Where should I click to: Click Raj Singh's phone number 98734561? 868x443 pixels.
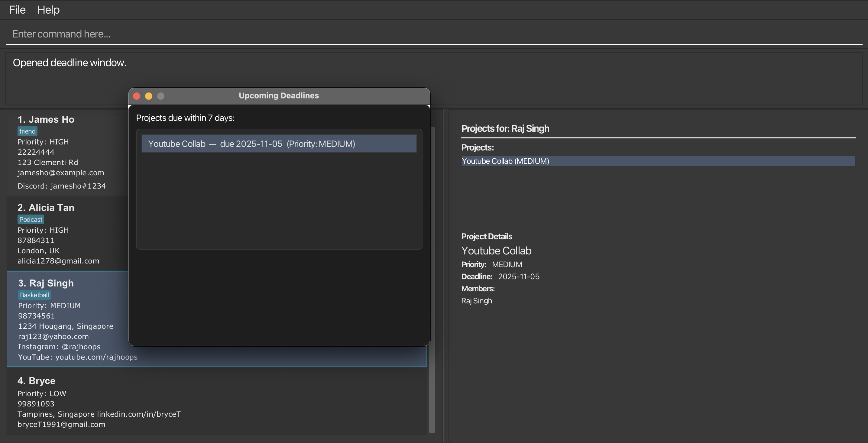click(x=36, y=316)
